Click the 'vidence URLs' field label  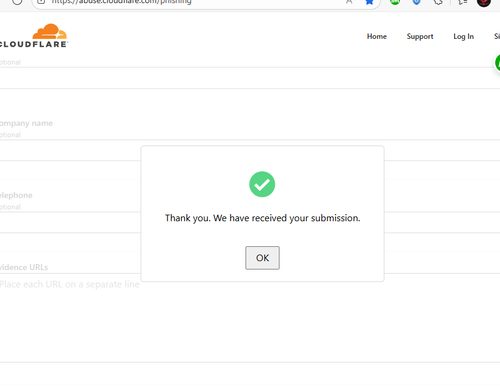pyautogui.click(x=24, y=267)
